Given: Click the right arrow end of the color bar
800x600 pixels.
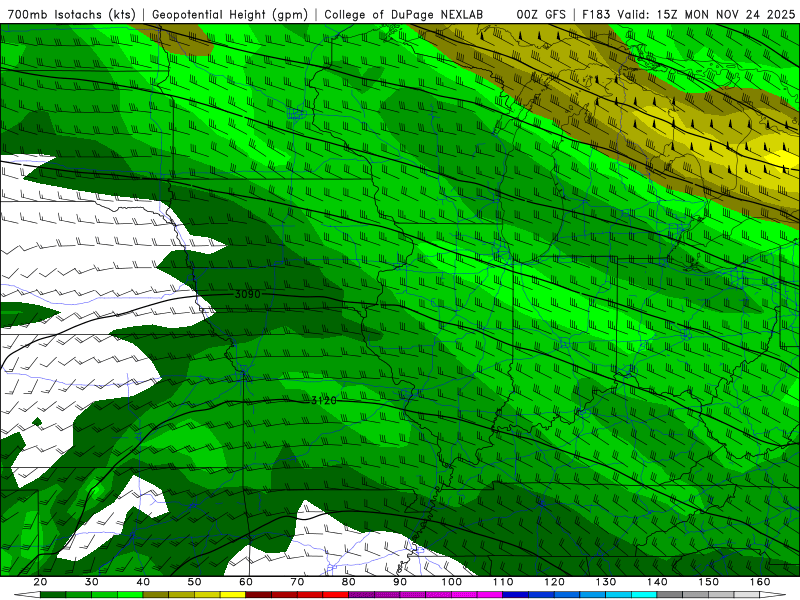Looking at the screenshot, I should click(772, 595).
